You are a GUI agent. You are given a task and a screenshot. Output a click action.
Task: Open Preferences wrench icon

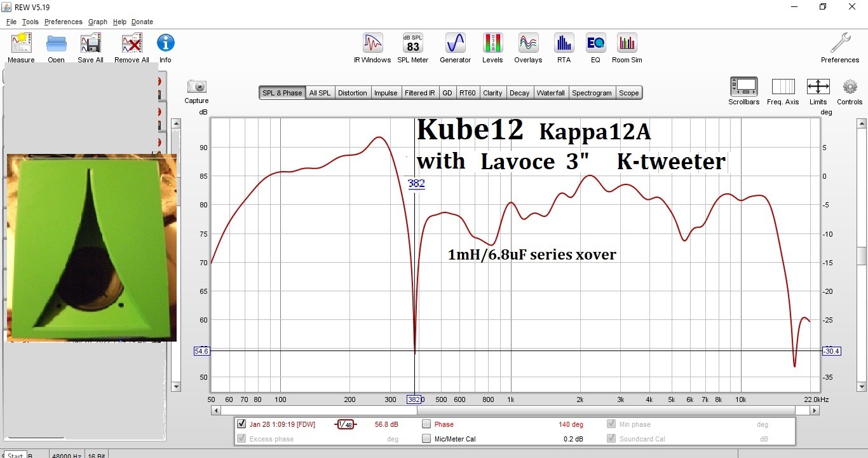(840, 43)
